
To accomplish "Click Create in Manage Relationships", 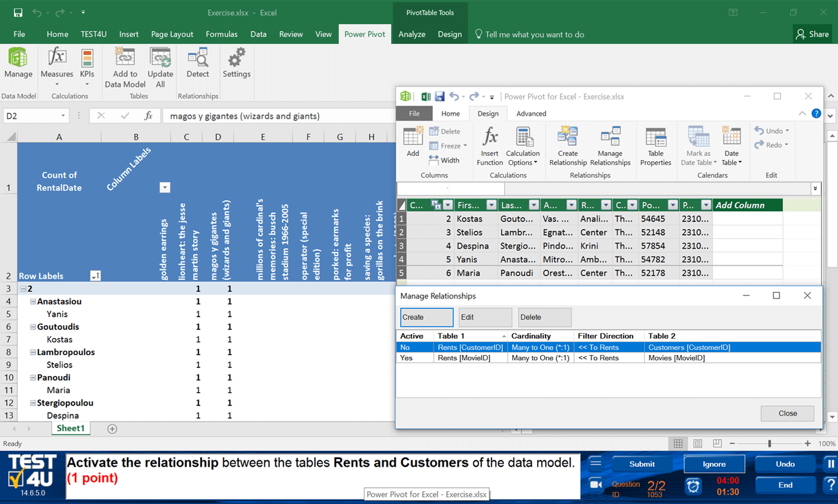I will pos(427,317).
